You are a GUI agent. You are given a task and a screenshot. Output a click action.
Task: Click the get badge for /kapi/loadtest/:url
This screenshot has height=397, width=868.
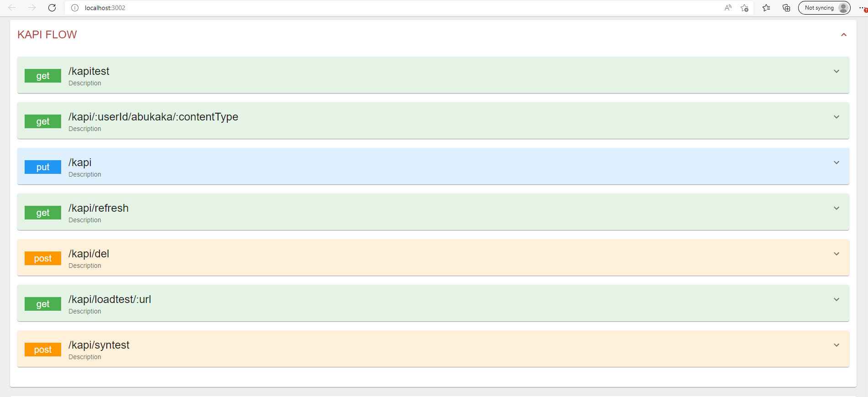point(43,304)
